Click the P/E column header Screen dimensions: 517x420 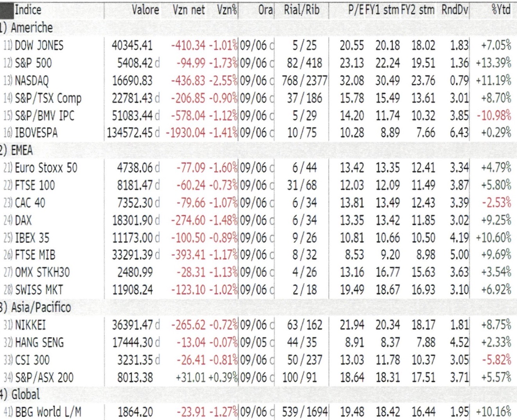click(x=356, y=10)
